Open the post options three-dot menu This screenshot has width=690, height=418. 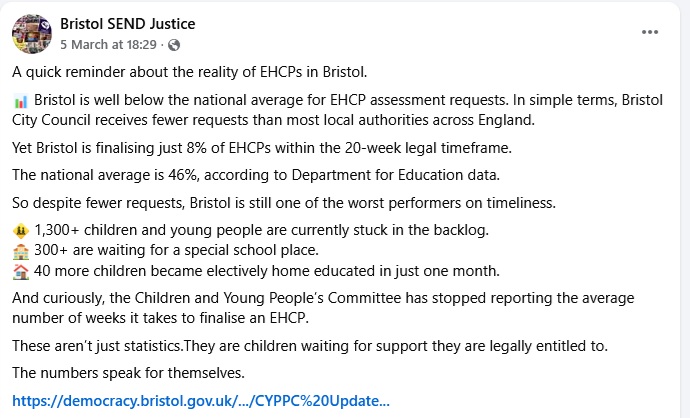[650, 32]
